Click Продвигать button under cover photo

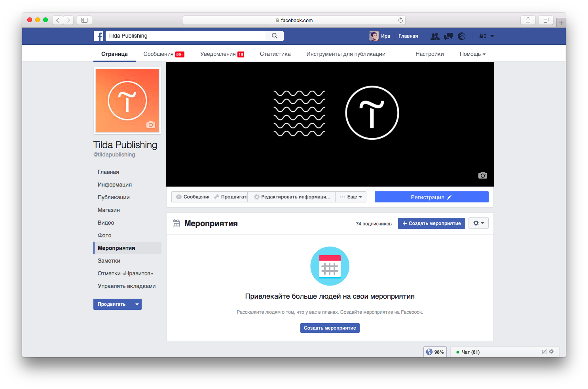(228, 197)
